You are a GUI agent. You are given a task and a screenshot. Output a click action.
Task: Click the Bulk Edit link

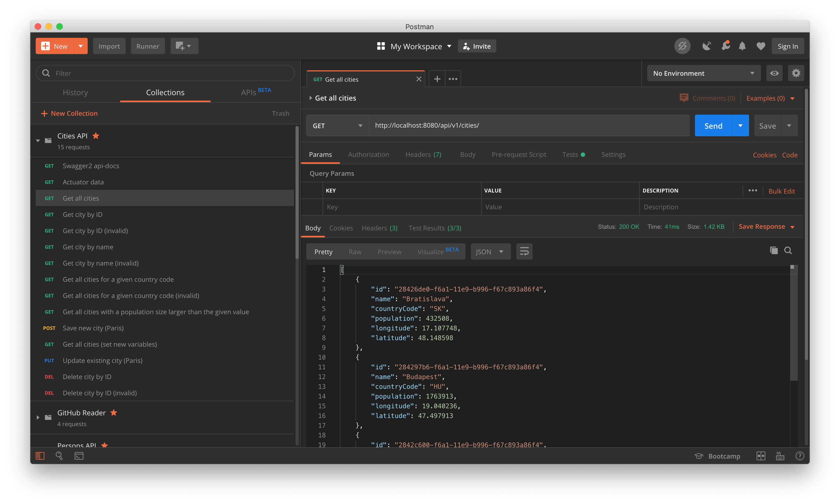click(781, 191)
